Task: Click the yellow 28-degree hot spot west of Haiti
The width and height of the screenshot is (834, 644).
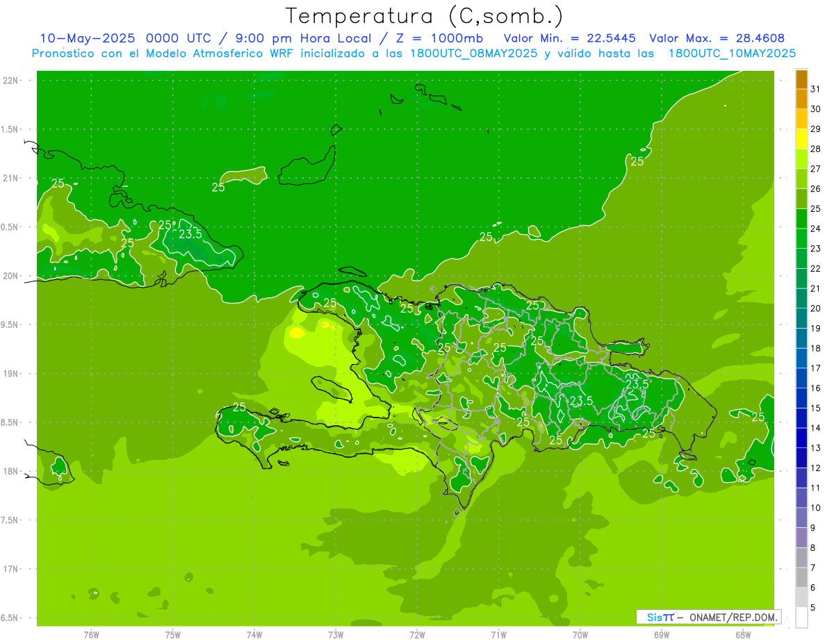Action: tap(296, 333)
